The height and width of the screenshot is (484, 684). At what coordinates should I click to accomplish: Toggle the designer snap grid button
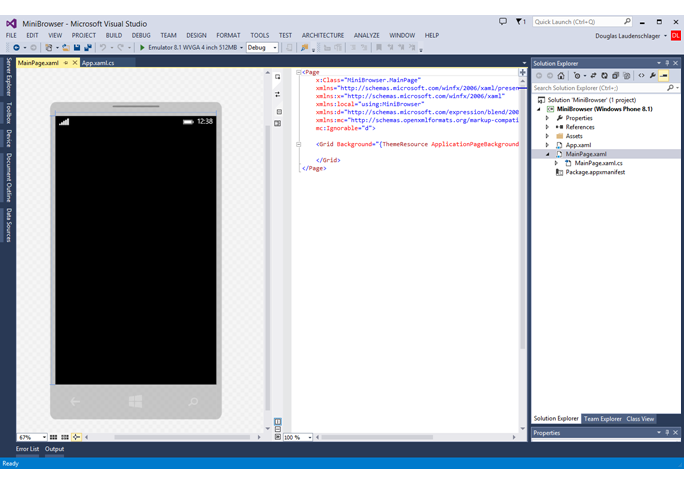(53, 437)
